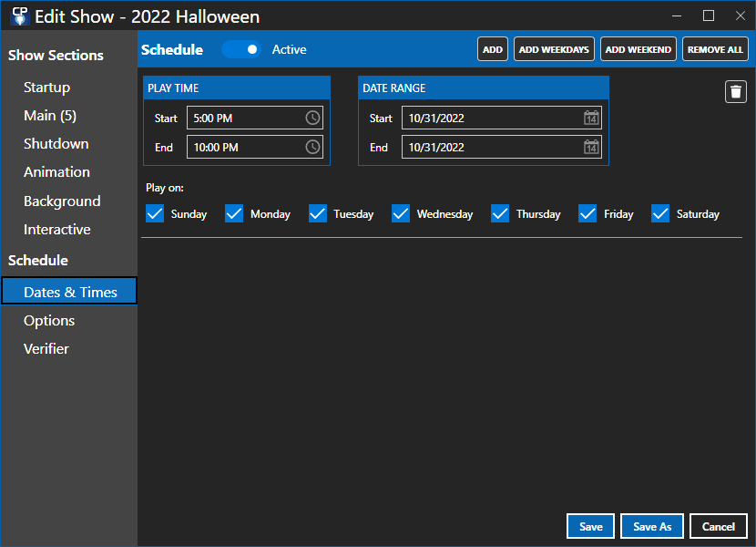
Task: Save the show
Action: point(590,526)
